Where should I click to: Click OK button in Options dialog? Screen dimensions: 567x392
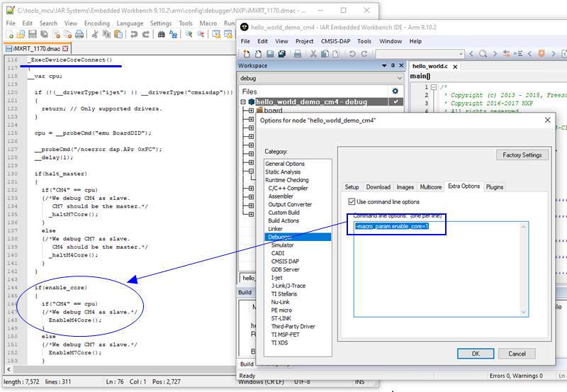tap(476, 354)
